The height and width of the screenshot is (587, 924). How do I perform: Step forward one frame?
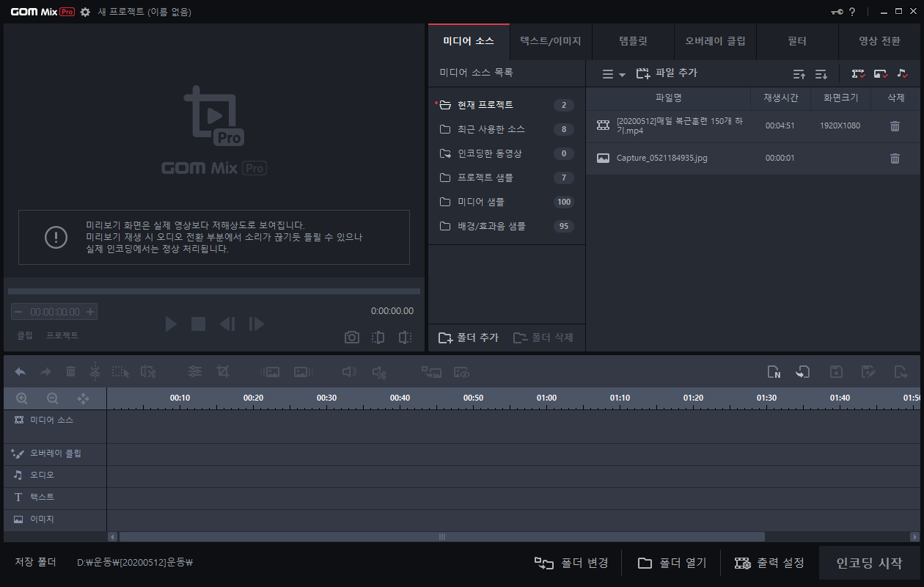click(x=256, y=324)
